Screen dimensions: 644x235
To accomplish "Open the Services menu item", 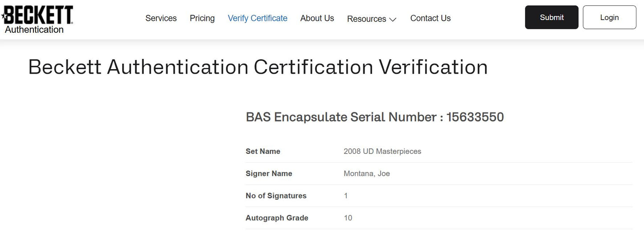I will click(x=161, y=18).
